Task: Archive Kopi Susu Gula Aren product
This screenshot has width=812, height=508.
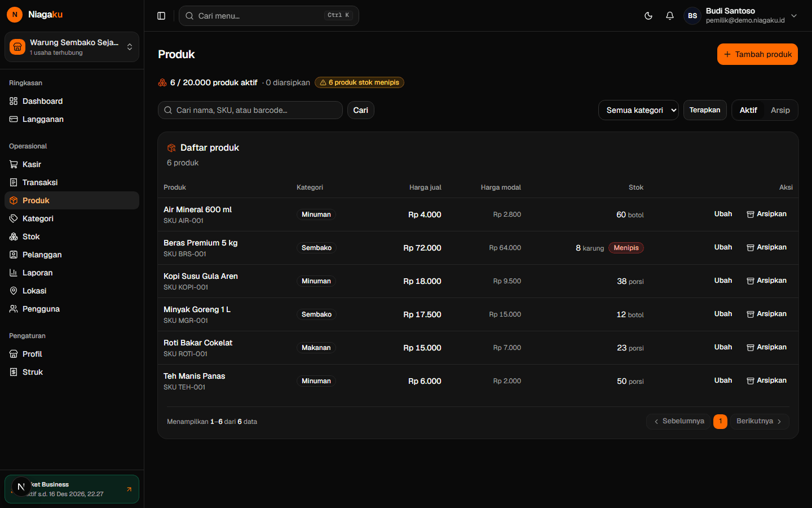Action: pyautogui.click(x=766, y=281)
